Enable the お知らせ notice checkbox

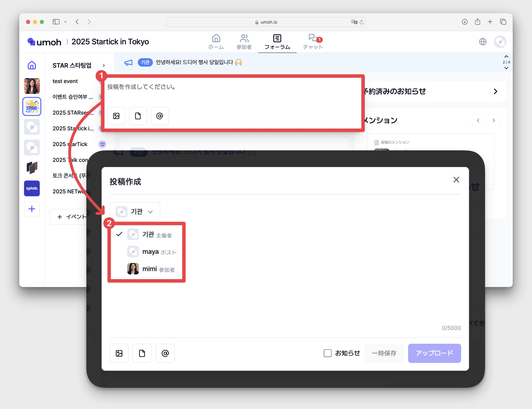pyautogui.click(x=327, y=353)
